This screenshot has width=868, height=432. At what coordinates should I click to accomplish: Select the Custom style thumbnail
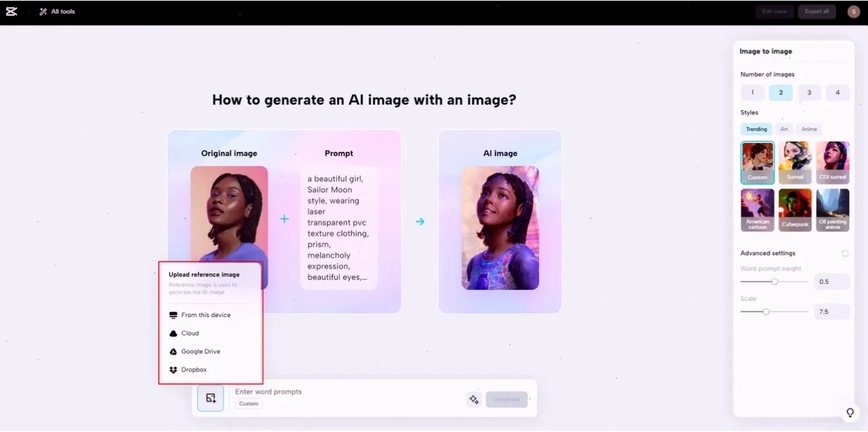[x=757, y=163]
